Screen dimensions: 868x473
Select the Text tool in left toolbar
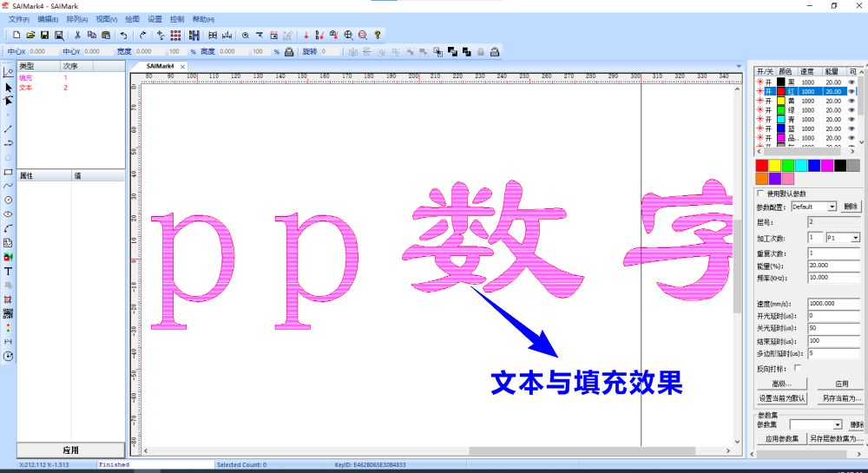(9, 272)
